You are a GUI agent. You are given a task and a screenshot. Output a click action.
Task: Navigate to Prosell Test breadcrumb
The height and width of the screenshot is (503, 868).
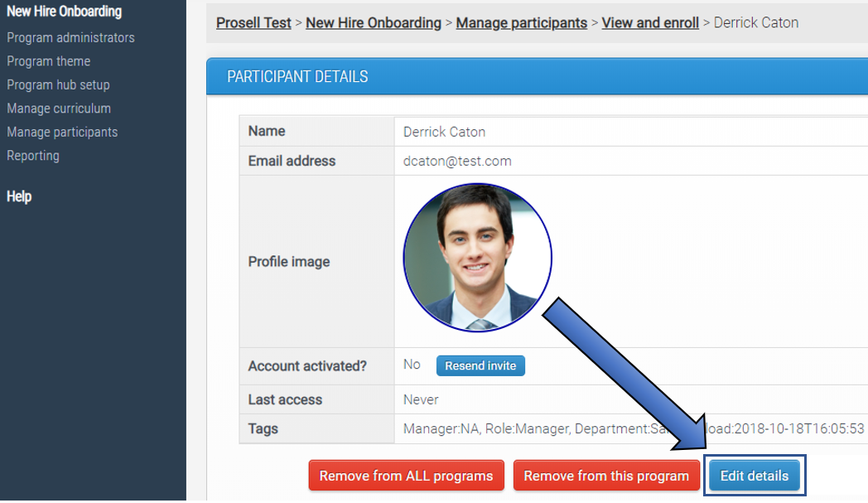[x=253, y=22]
